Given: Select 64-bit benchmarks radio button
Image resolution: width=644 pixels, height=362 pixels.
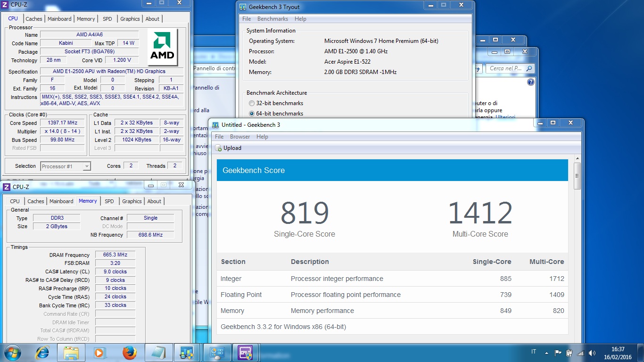Looking at the screenshot, I should pos(252,114).
